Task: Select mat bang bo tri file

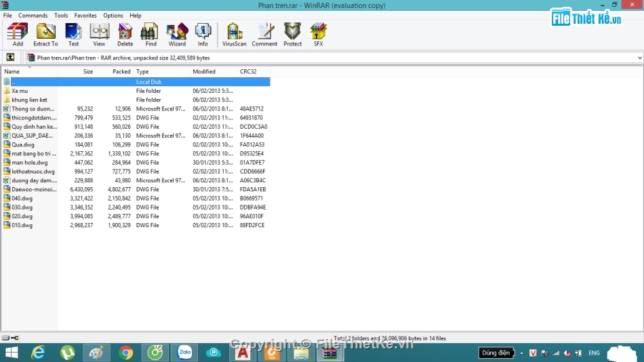Action: coord(136,154)
